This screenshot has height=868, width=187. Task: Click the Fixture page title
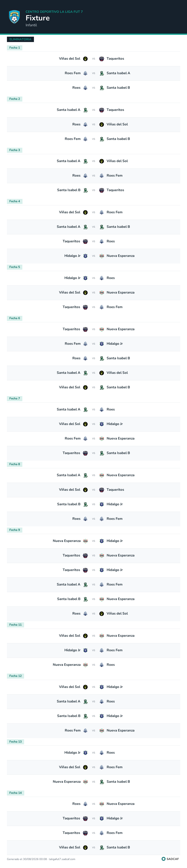[37, 18]
